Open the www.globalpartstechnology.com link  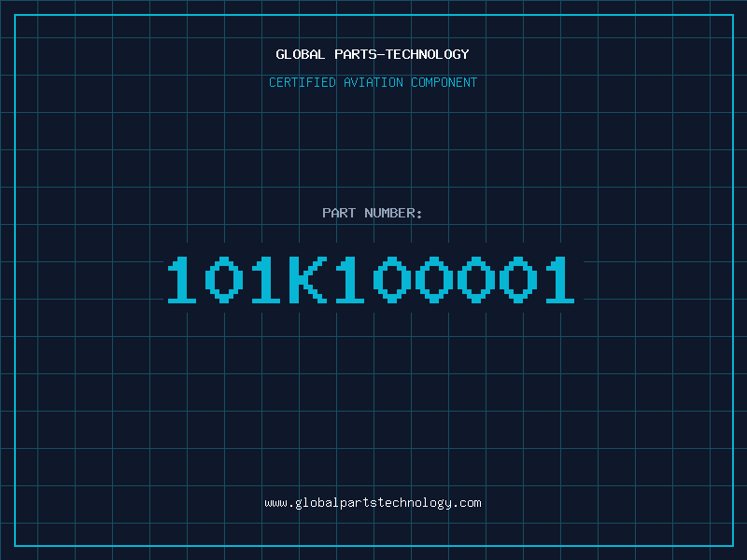373,503
